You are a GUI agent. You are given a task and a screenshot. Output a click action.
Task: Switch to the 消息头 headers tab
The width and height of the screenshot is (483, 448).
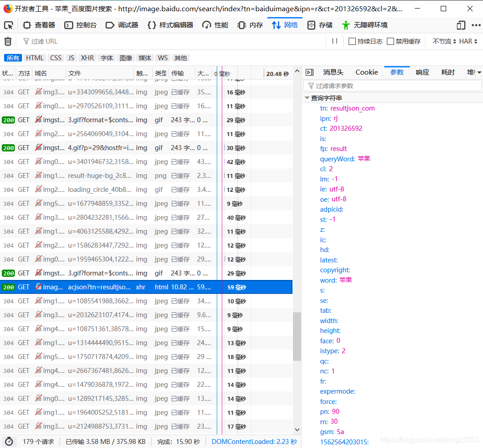pos(333,72)
